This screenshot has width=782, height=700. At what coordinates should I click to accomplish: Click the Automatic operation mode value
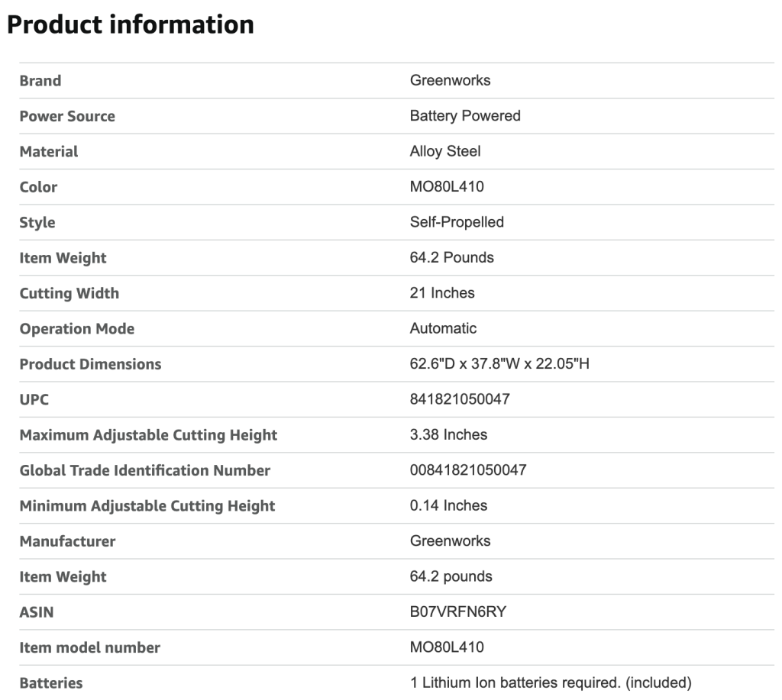click(443, 328)
